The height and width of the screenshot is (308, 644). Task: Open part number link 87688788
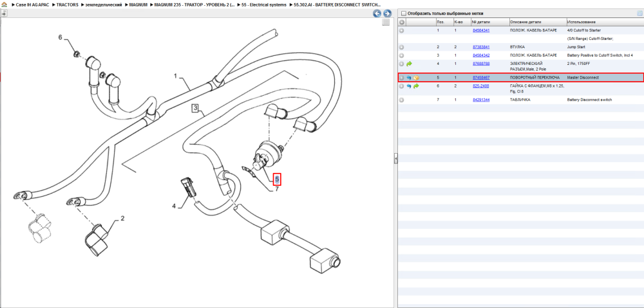[x=481, y=64]
